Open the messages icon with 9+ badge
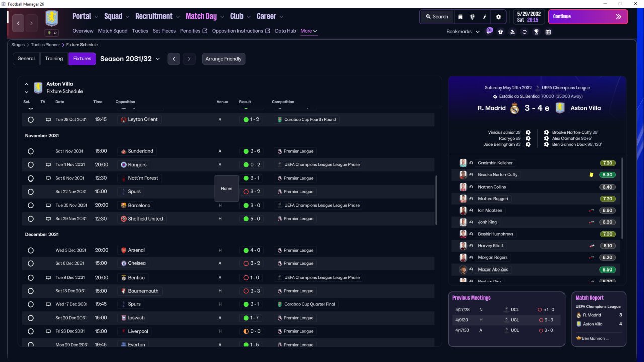The width and height of the screenshot is (644, 362). [489, 31]
